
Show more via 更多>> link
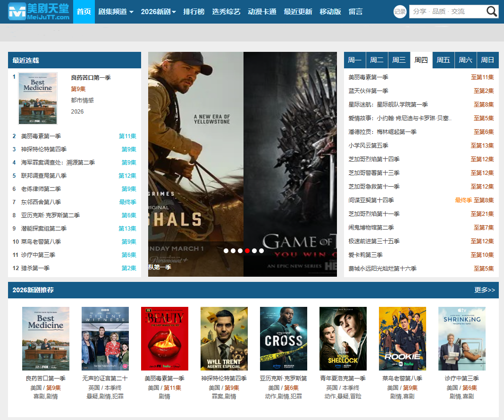(485, 290)
